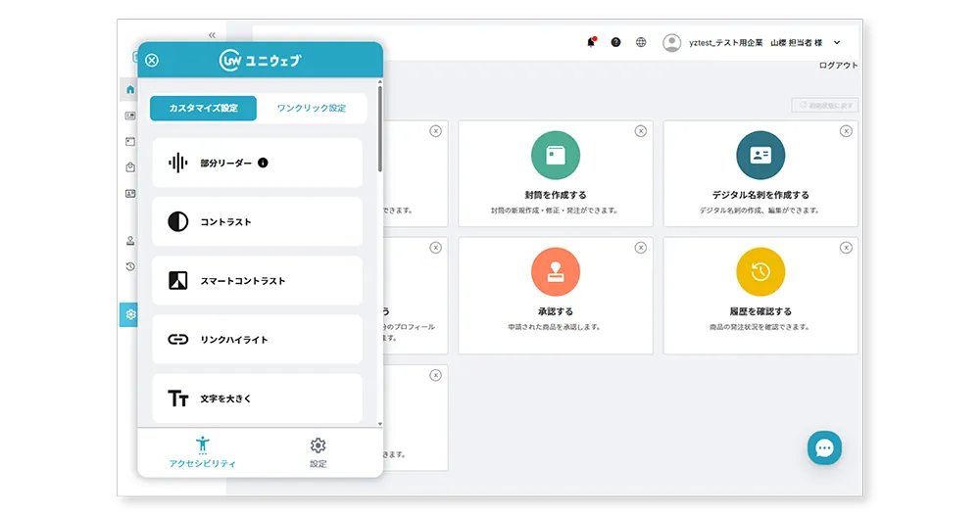The width and height of the screenshot is (980, 516).
Task: Open the アクセシビリティ bottom tab
Action: tap(203, 452)
